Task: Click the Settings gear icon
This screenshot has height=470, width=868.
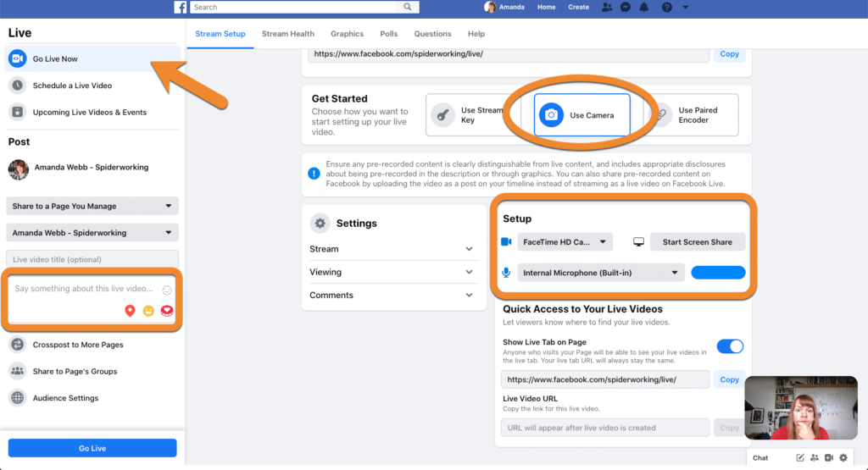Action: (x=320, y=223)
